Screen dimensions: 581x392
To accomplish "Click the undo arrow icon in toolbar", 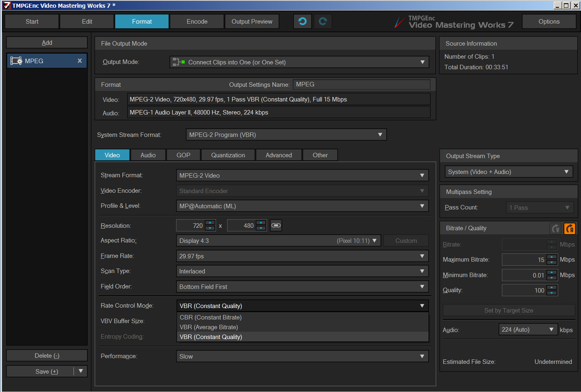I will pos(302,21).
